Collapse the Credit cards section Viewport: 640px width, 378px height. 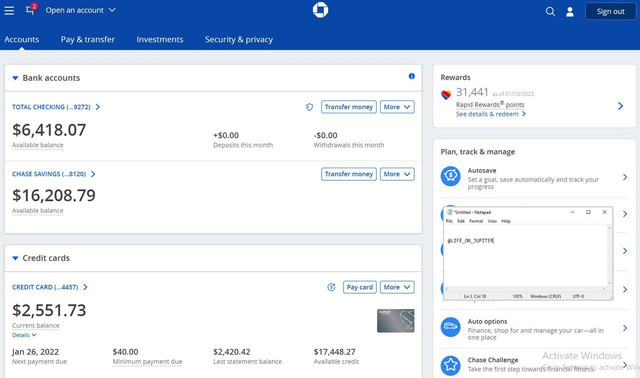[15, 258]
